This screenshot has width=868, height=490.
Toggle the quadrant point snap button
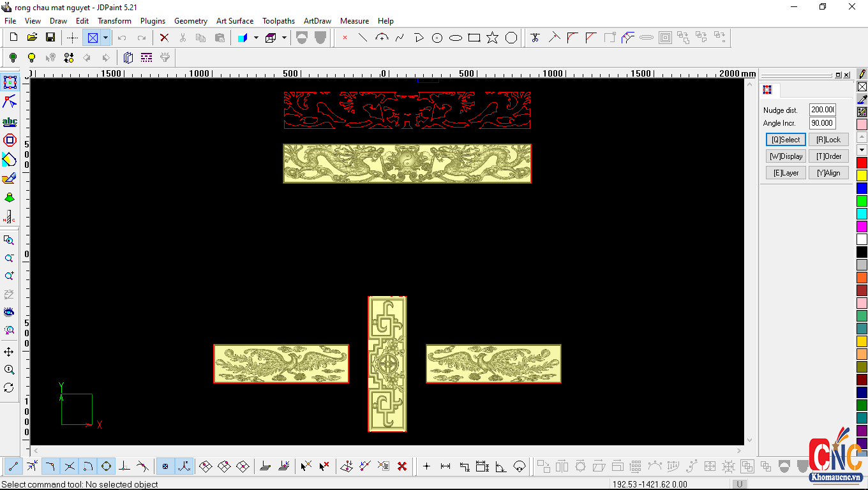[107, 466]
